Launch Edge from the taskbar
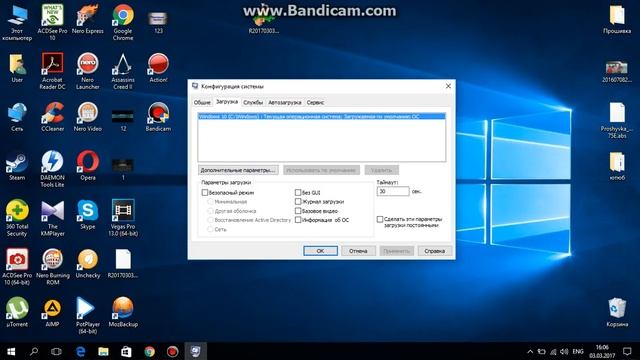The height and width of the screenshot is (360, 640). (80, 351)
